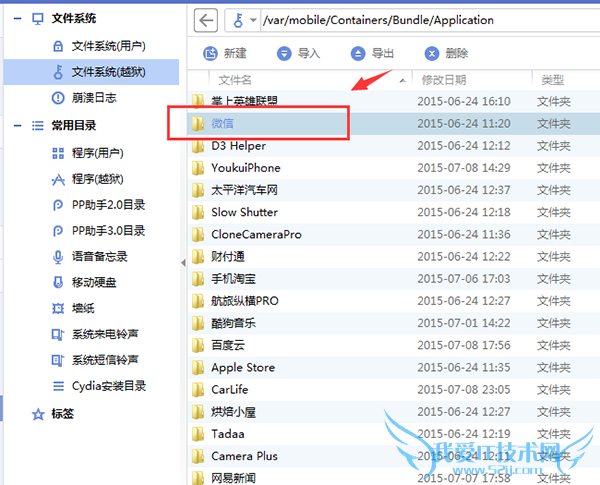Click the 导出 export button

coord(373,53)
